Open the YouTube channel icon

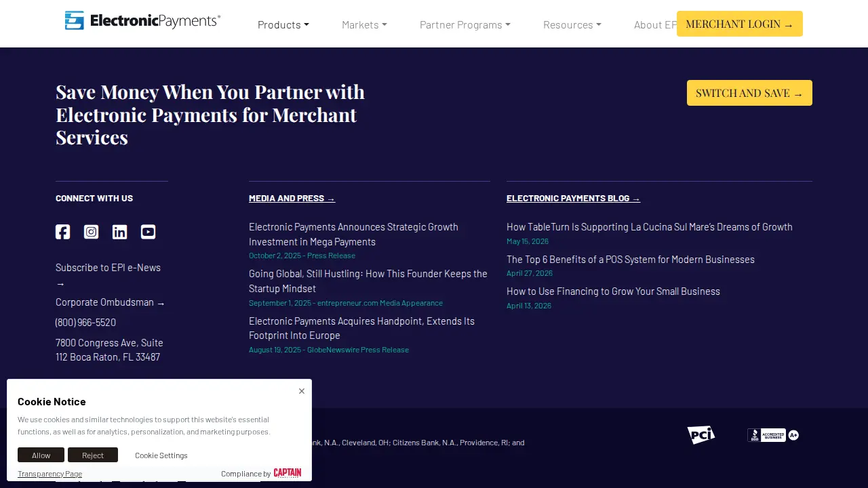pos(148,232)
